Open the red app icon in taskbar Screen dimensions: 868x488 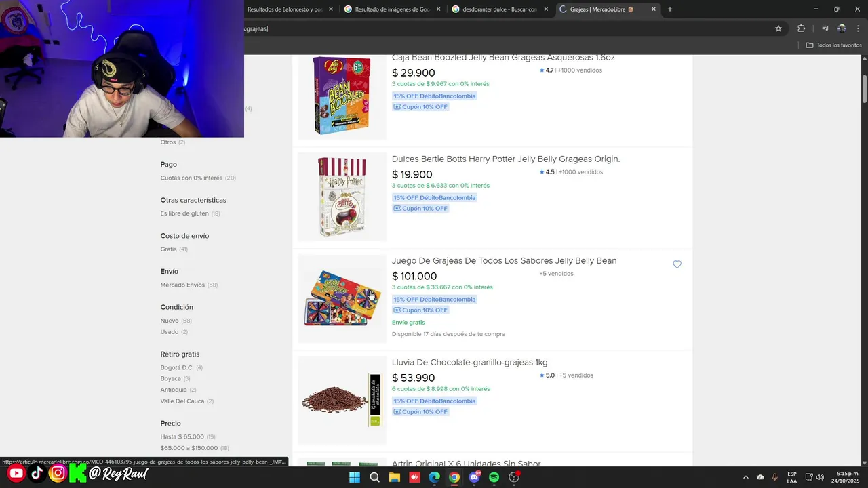point(414,477)
